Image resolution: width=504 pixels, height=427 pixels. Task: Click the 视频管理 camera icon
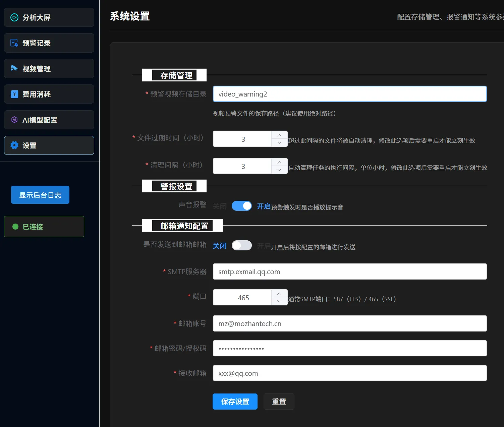[x=14, y=68]
